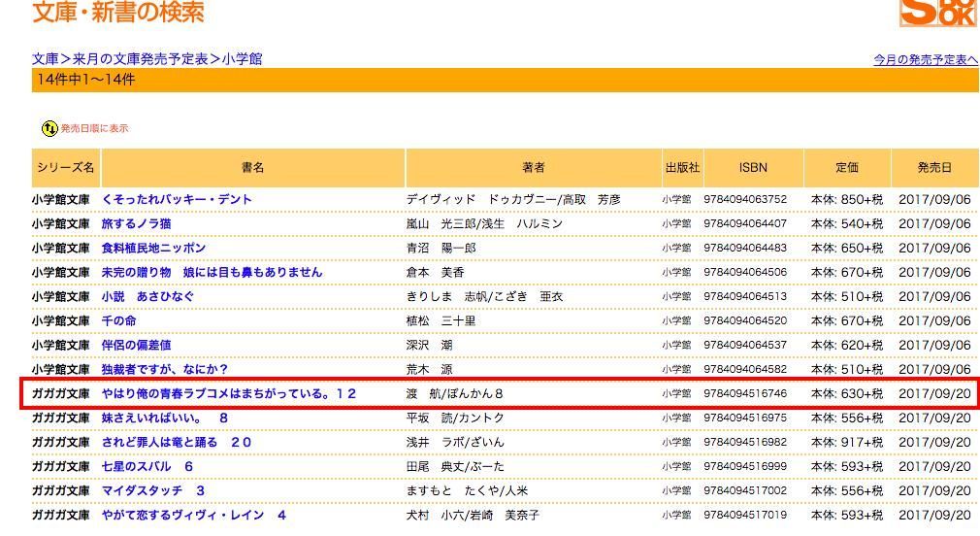Click author 浅井 ラボ/ざいん
The width and height of the screenshot is (980, 536).
coord(455,442)
